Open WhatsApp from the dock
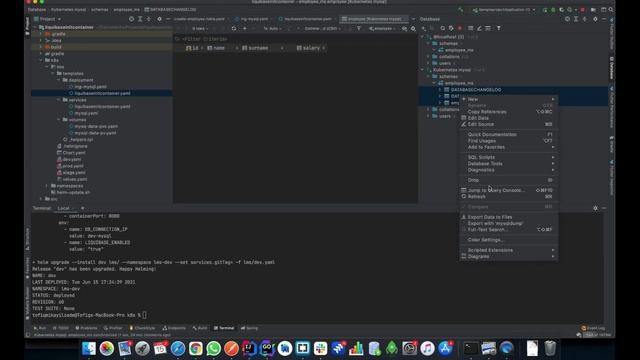The image size is (640, 360). [x=213, y=348]
